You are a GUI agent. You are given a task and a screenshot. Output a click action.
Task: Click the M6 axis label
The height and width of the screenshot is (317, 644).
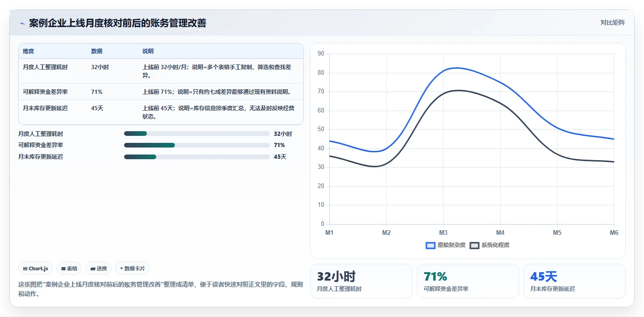tap(614, 232)
